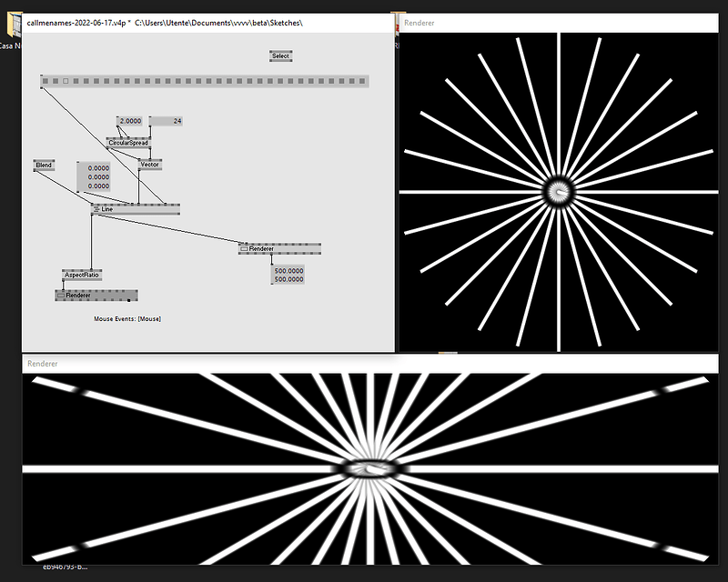Click the title bar of the wide Renderer window
This screenshot has width=728, height=582.
click(370, 364)
